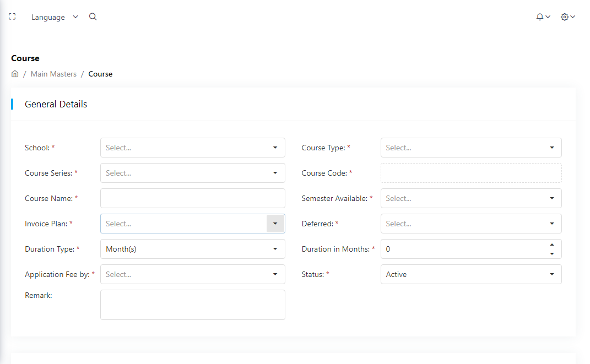Open the notifications bell menu
Viewport: 590px width, 364px height.
[543, 17]
